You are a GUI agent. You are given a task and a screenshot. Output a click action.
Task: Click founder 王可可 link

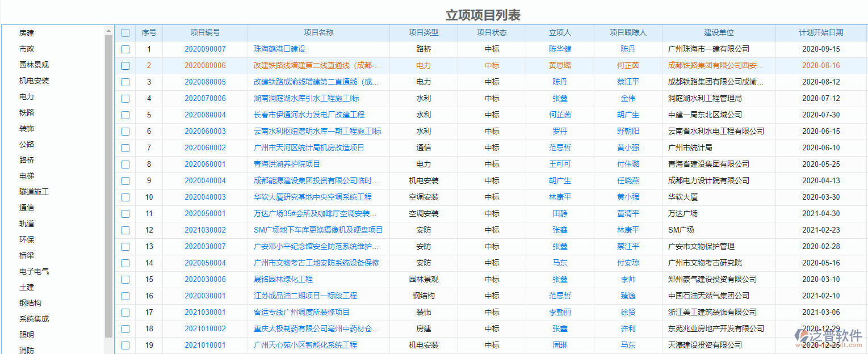click(560, 164)
